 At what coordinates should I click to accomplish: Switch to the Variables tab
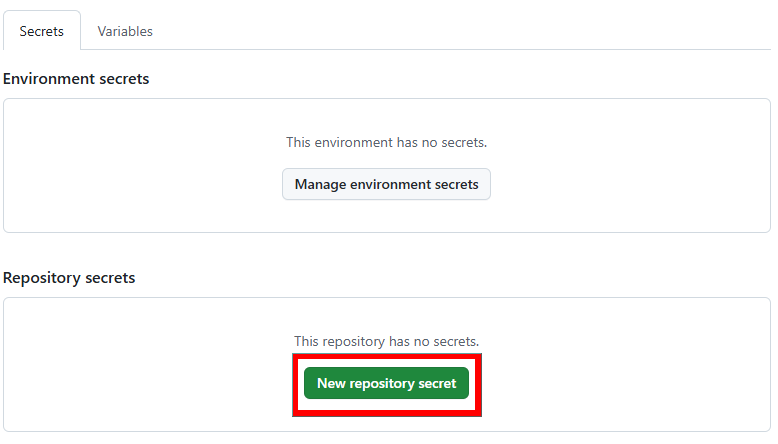click(125, 31)
